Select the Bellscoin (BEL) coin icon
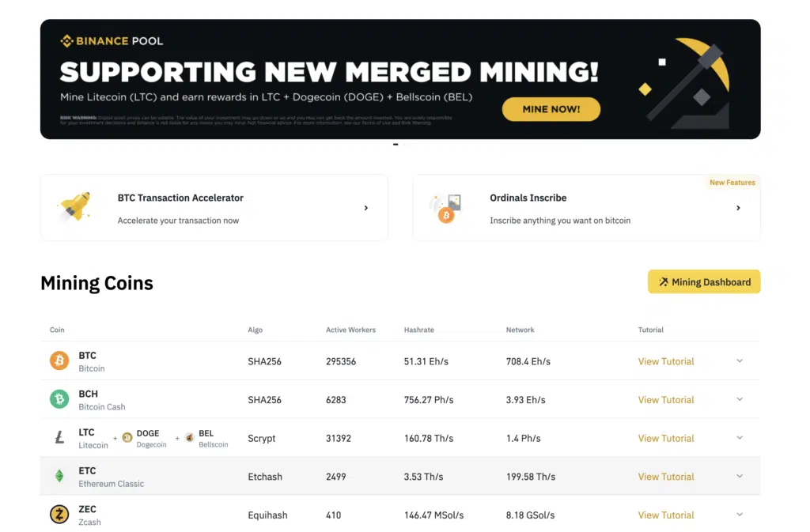The width and height of the screenshot is (810, 532). (188, 438)
